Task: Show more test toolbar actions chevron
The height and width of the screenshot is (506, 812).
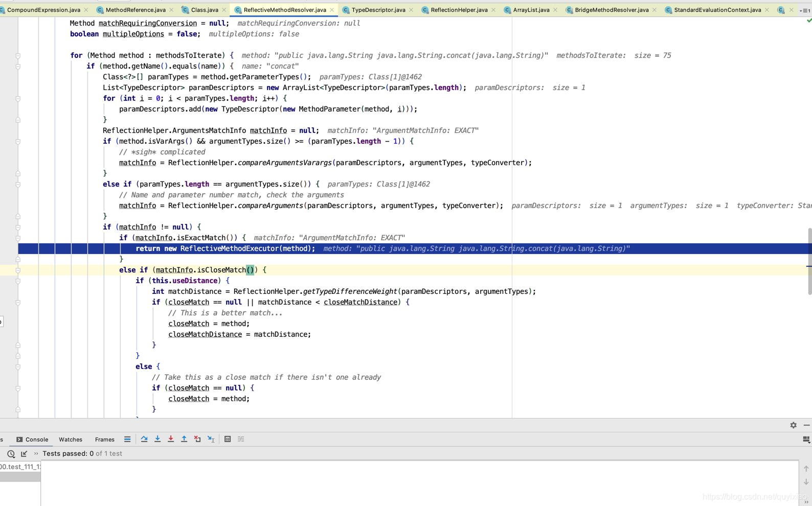Action: [36, 453]
